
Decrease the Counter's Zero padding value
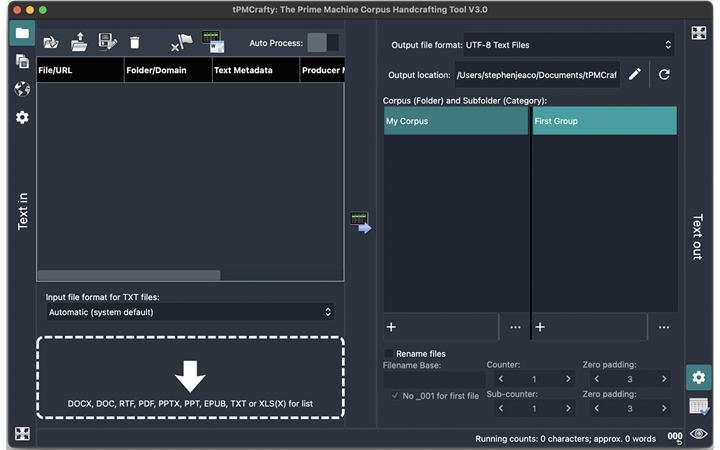[x=596, y=379]
